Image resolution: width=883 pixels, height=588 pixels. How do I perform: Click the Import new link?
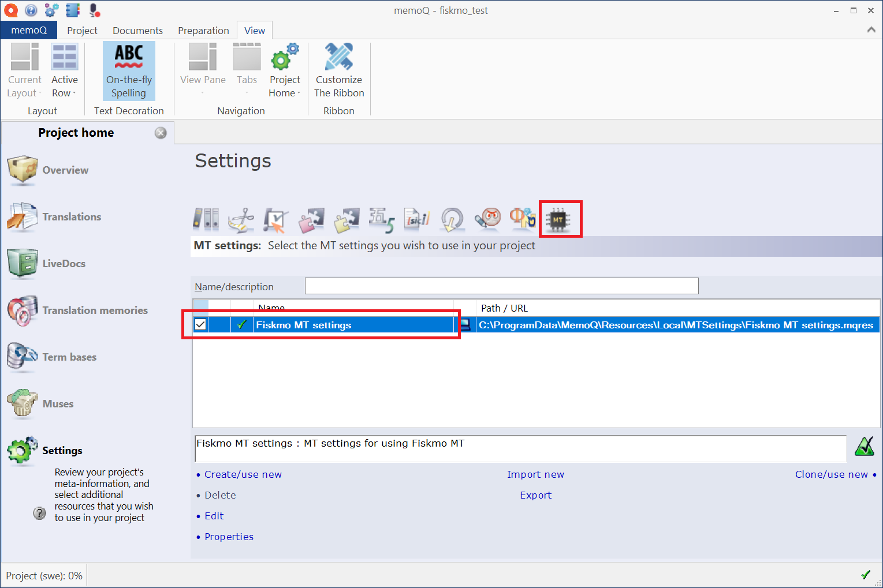535,474
